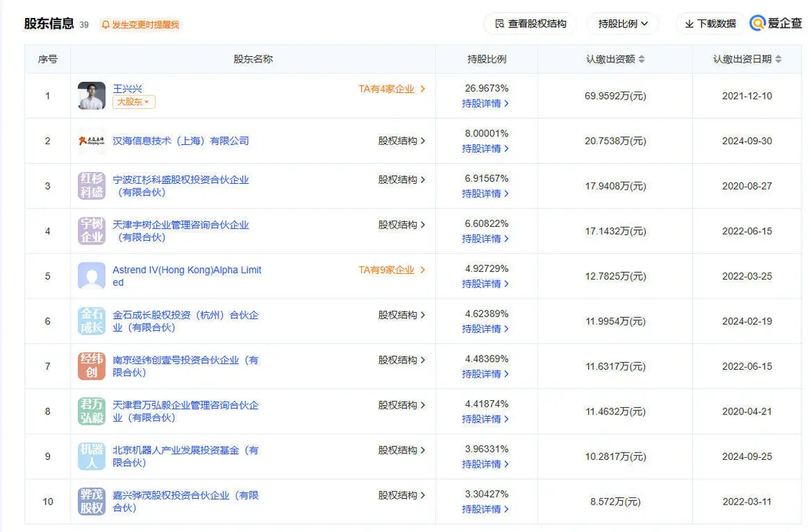Screen dimensions: 811x532
Task: Open 持股详情 under 4.92729%
Action: click(485, 284)
